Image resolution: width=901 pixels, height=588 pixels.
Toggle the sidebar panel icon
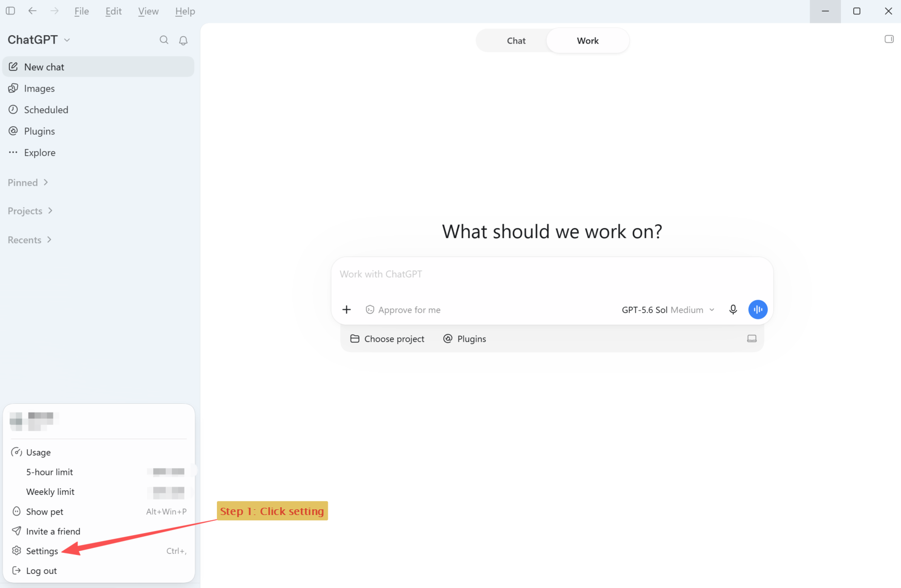[10, 11]
